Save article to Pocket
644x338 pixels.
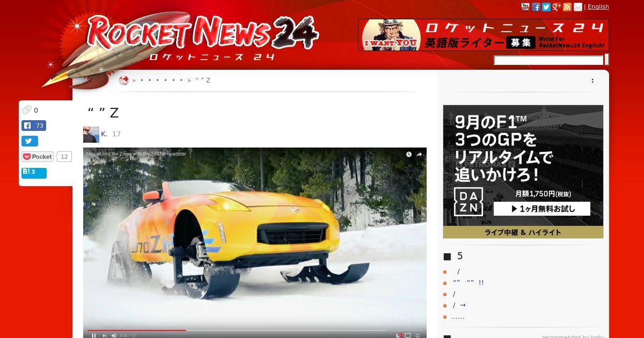click(38, 157)
